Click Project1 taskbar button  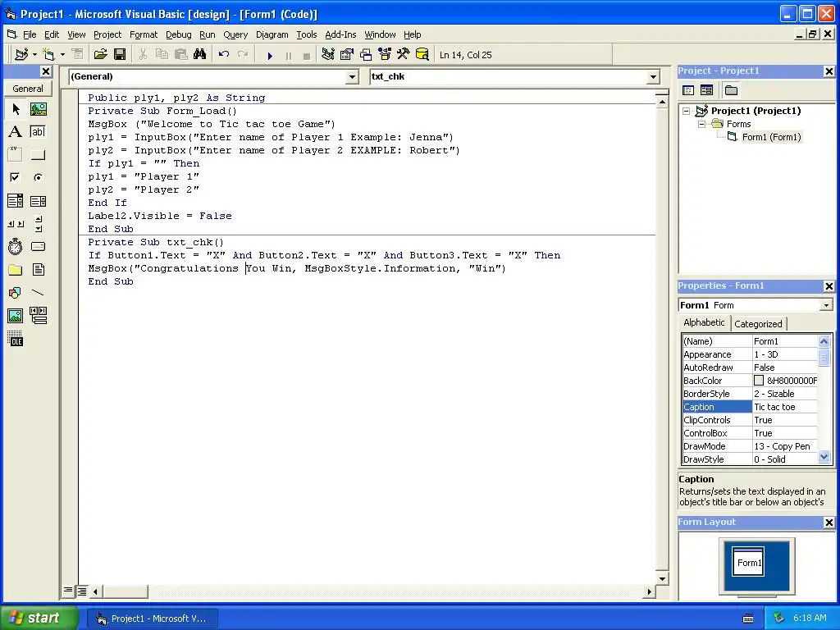[x=152, y=619]
